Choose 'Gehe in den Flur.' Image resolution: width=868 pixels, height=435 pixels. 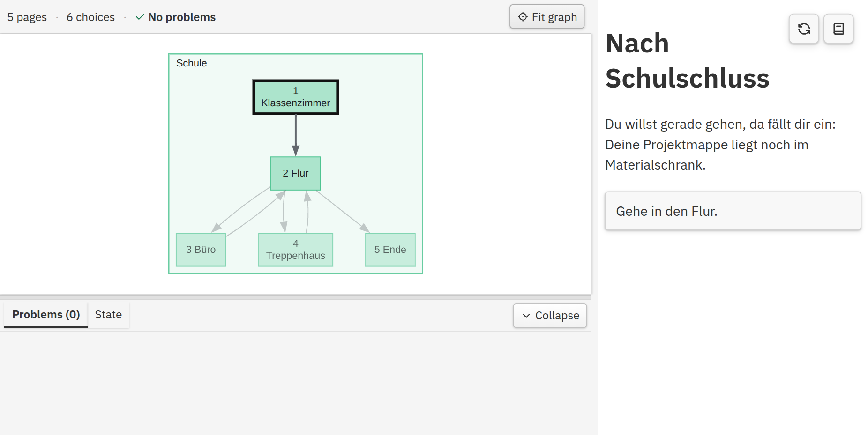[733, 211]
